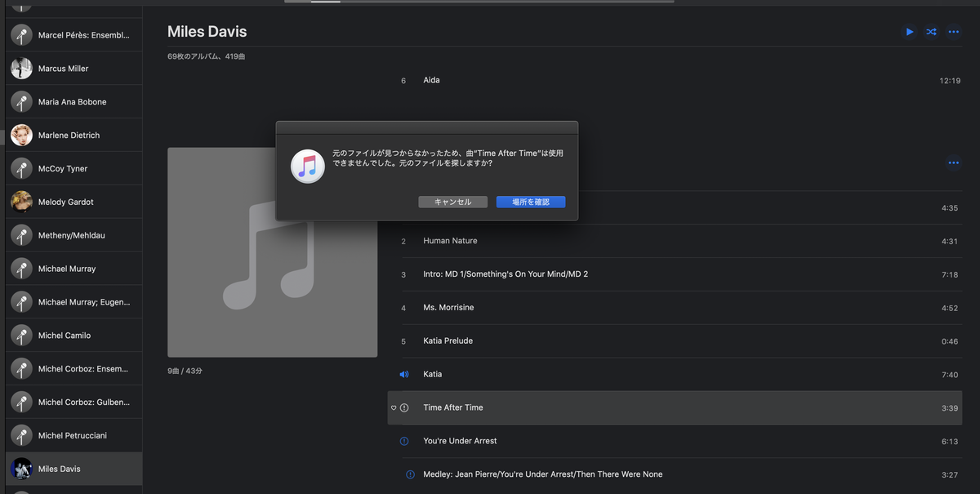Select artist Michel Camilo
Screen dimensions: 980x494
74,336
